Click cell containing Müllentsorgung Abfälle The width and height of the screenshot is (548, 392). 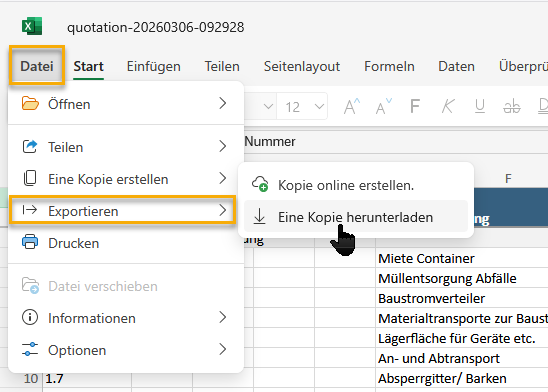tap(462, 278)
